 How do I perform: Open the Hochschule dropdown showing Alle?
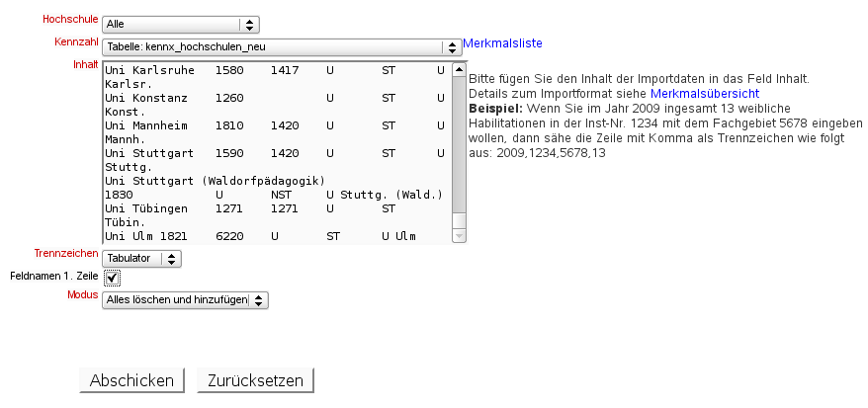click(x=181, y=25)
